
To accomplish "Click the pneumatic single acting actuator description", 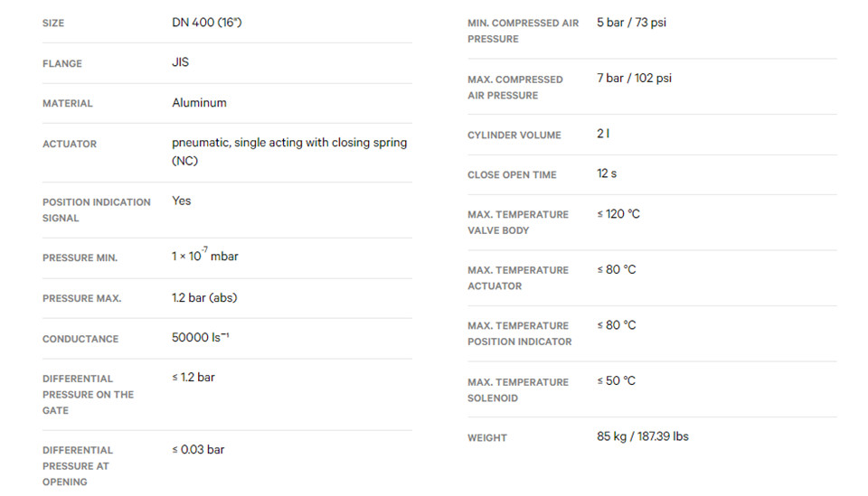I will pyautogui.click(x=289, y=152).
